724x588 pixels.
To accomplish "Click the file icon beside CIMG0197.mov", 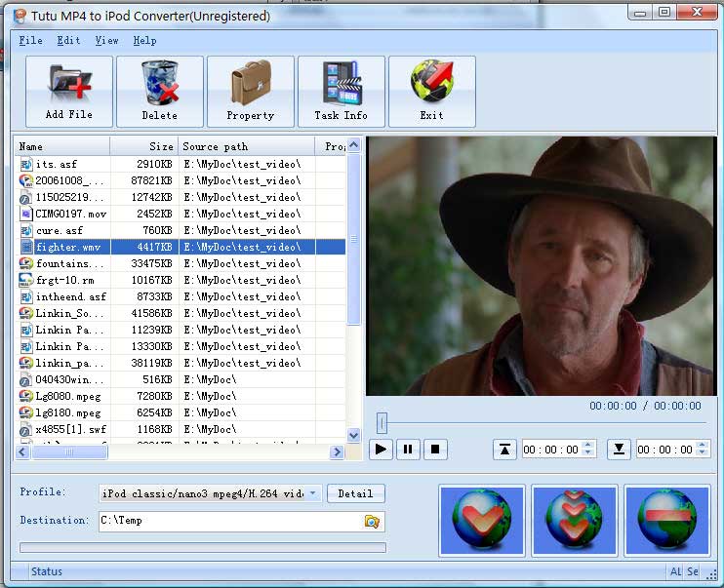I will (26, 214).
